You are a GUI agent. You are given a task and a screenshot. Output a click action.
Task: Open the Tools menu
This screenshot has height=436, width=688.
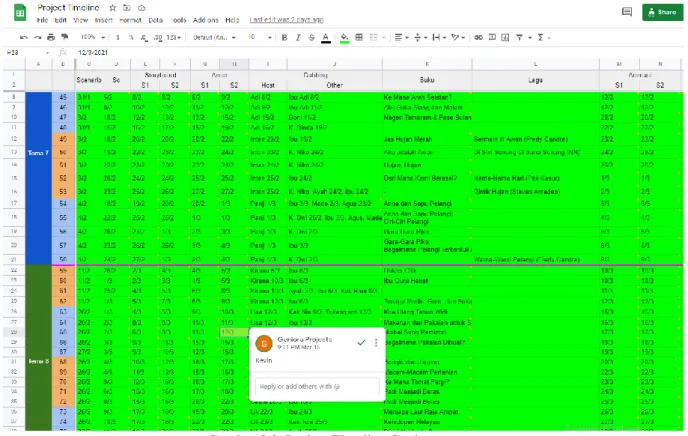(x=178, y=20)
